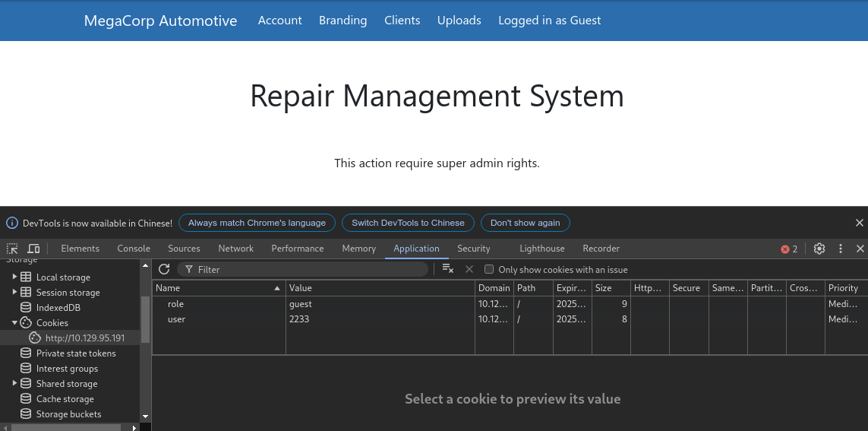Collapse the Cookies tree section
The image size is (868, 431).
(14, 322)
